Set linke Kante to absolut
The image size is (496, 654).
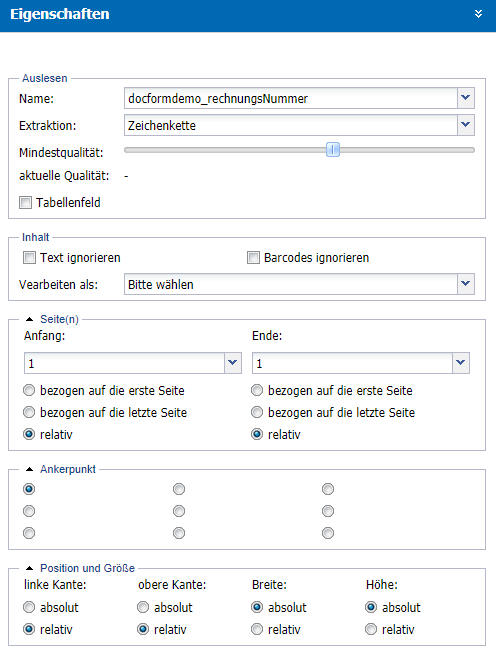(29, 607)
